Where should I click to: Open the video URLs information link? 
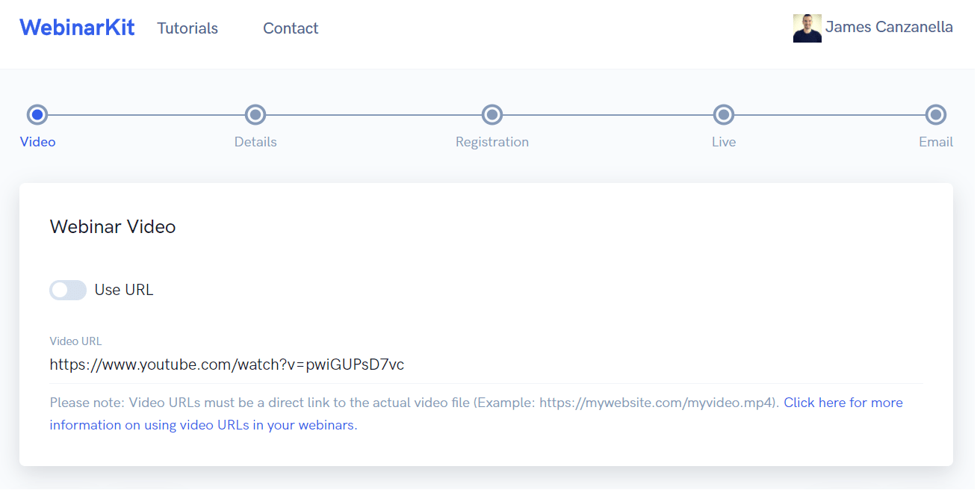[x=477, y=414]
